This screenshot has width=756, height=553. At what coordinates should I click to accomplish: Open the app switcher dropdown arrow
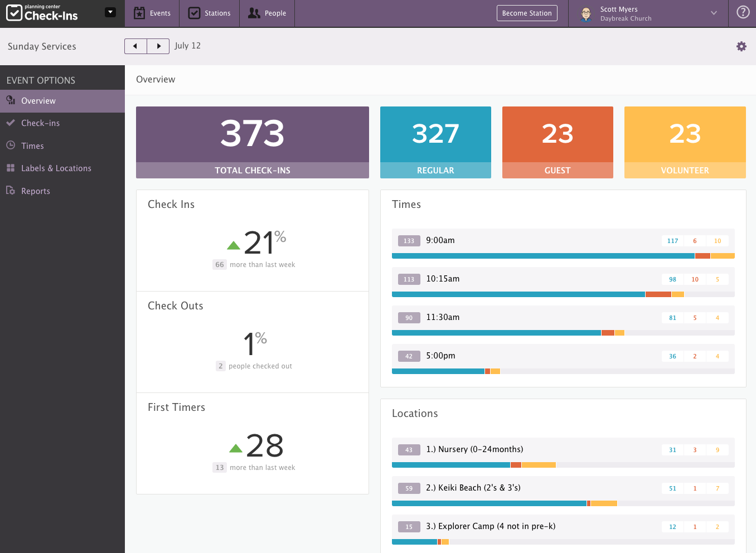pos(110,12)
